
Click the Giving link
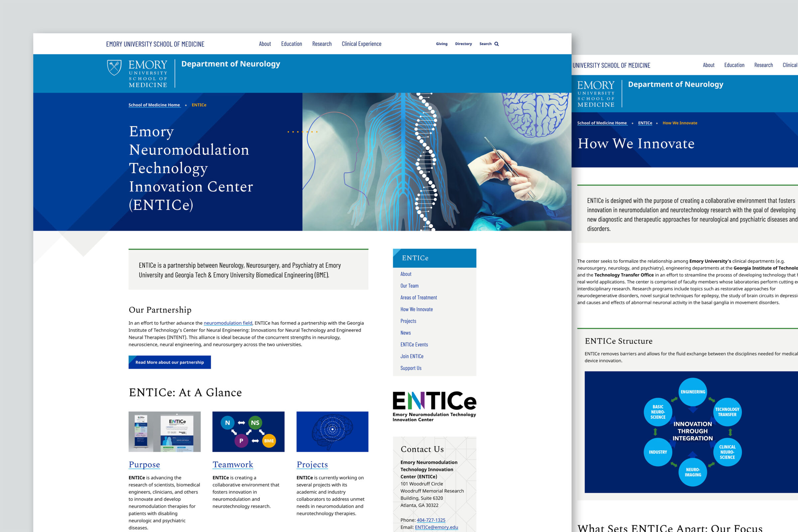(x=442, y=44)
